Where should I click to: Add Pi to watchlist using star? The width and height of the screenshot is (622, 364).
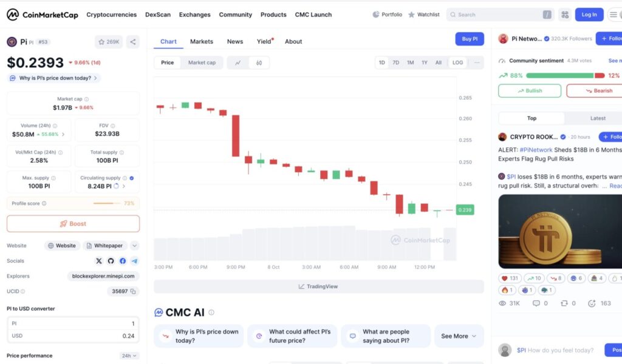(x=109, y=42)
